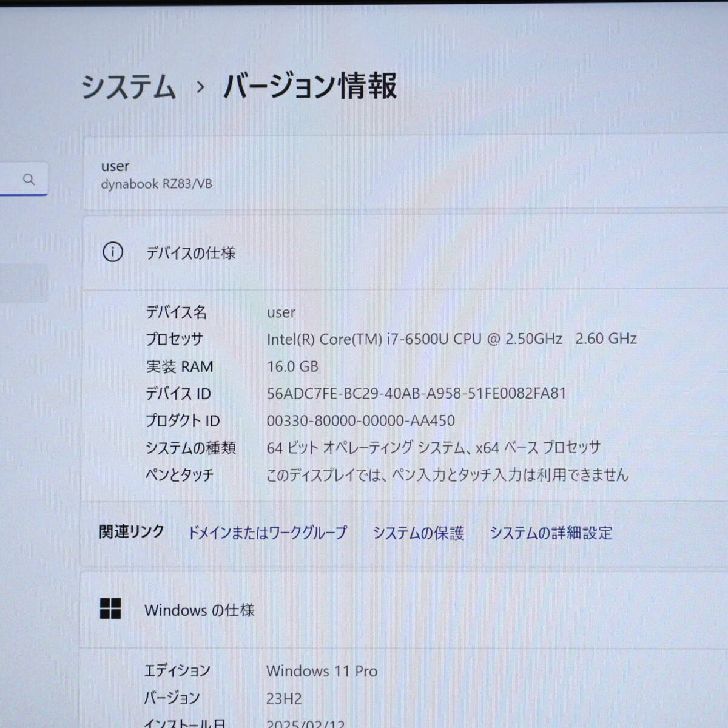Click the プロダクト ID label

point(183,420)
